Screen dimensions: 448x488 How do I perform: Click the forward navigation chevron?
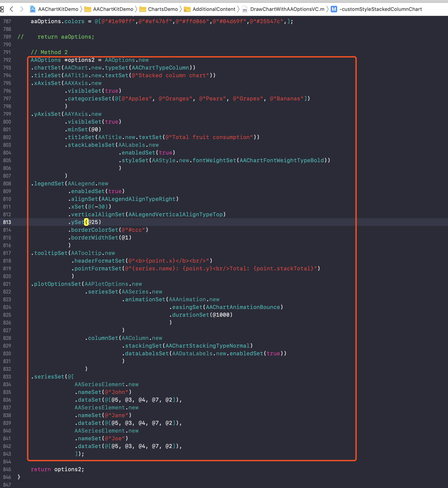(x=22, y=9)
